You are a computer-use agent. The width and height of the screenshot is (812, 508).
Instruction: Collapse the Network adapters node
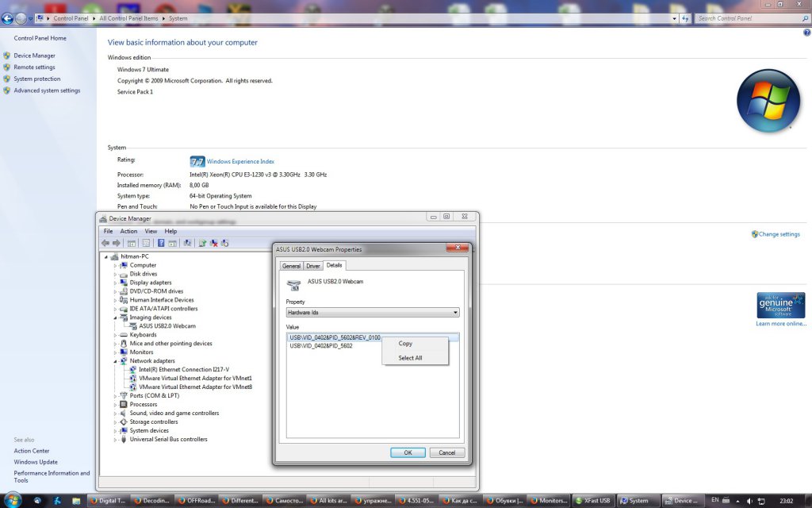[115, 361]
